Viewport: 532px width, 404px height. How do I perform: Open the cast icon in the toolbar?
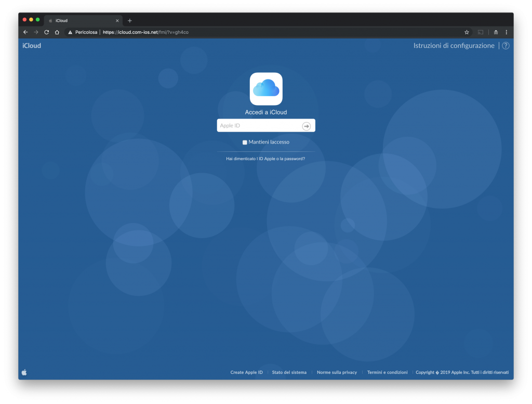coord(481,32)
